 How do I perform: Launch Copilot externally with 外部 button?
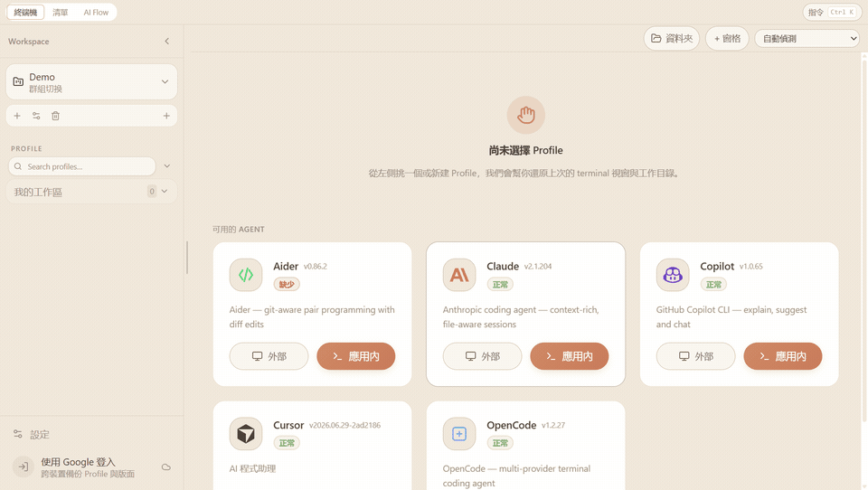(x=695, y=356)
